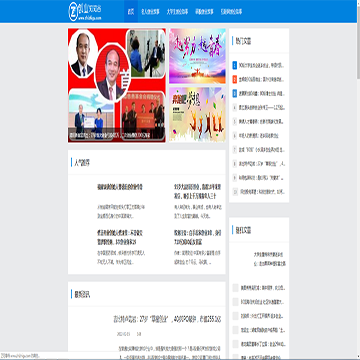Open the highlighted 首页 home tab
The image size is (360, 360).
click(131, 11)
